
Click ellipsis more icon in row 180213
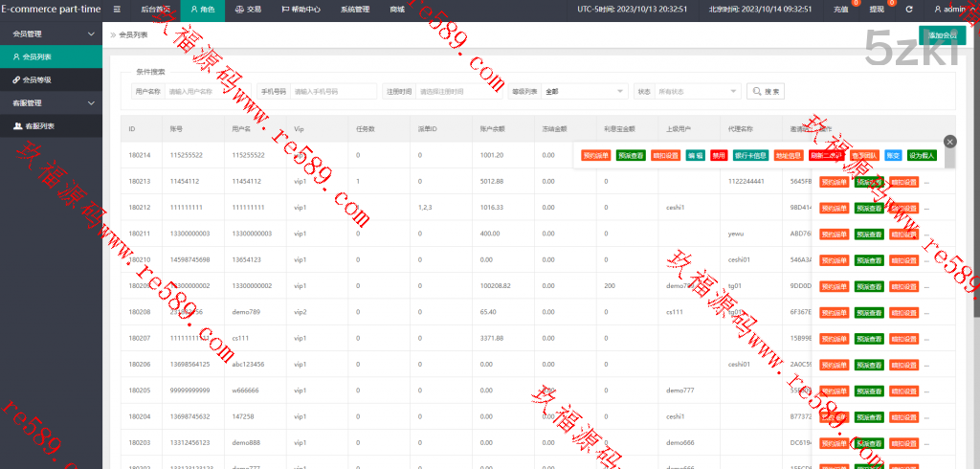(x=926, y=181)
